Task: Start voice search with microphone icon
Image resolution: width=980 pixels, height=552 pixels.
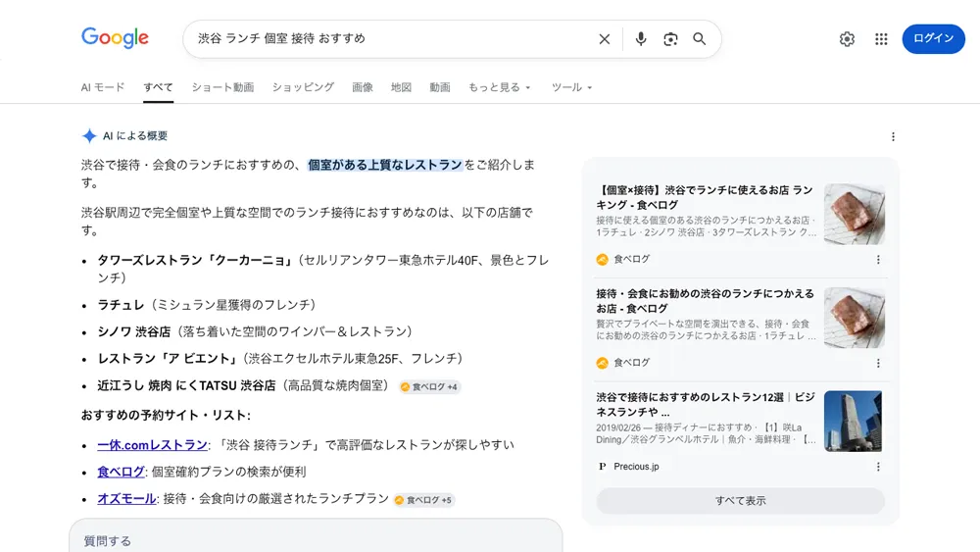Action: coord(641,39)
